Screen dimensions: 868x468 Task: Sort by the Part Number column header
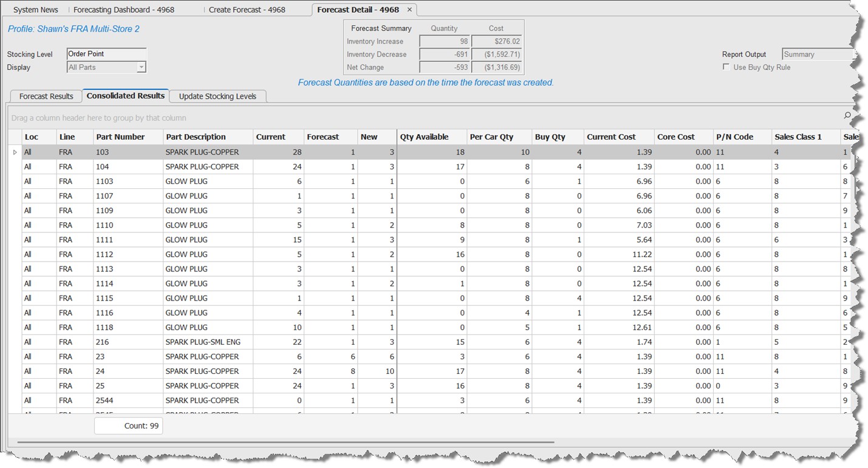point(120,137)
